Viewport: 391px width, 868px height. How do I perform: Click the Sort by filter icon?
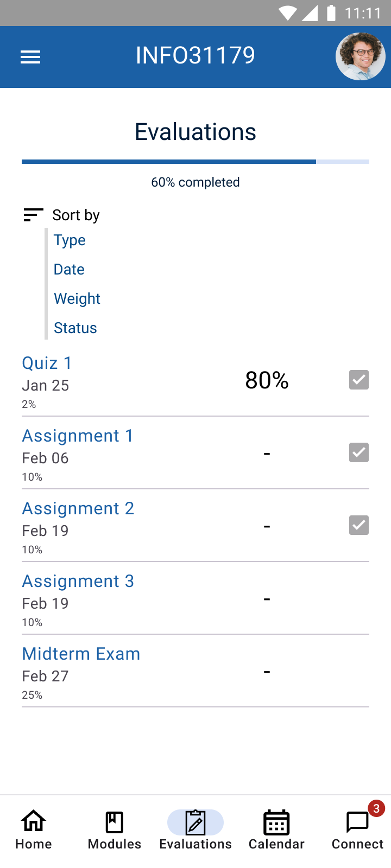[33, 215]
